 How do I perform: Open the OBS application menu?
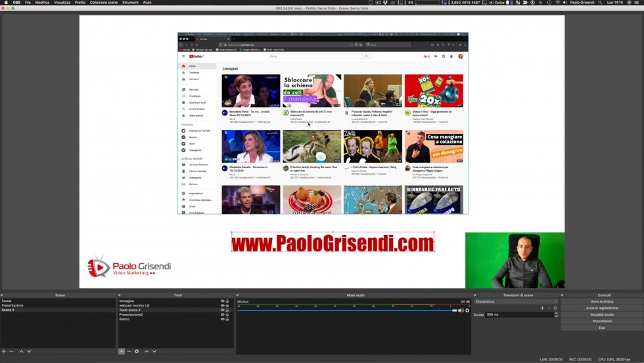[16, 3]
